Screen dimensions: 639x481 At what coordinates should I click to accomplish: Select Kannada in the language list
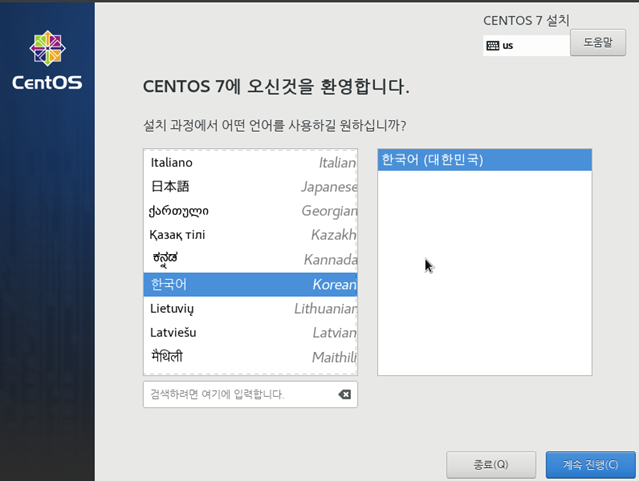(x=250, y=260)
